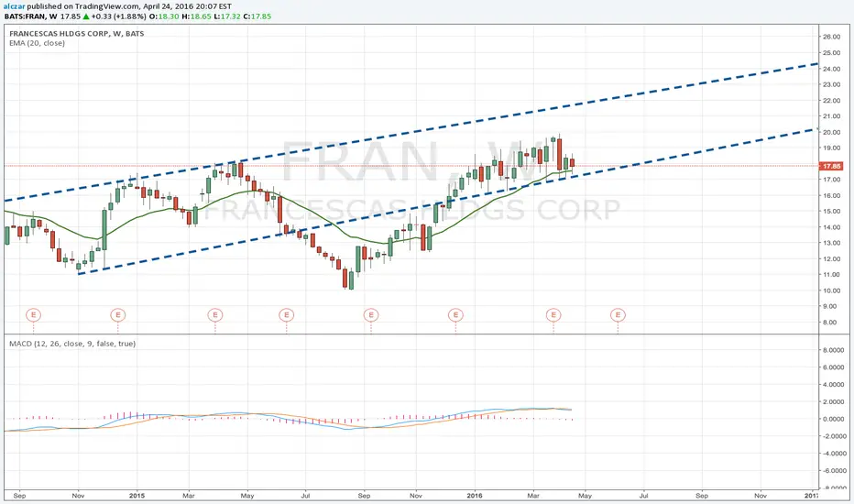854x504 pixels.
Task: Click the 2016 label on time axis
Action: click(x=475, y=496)
